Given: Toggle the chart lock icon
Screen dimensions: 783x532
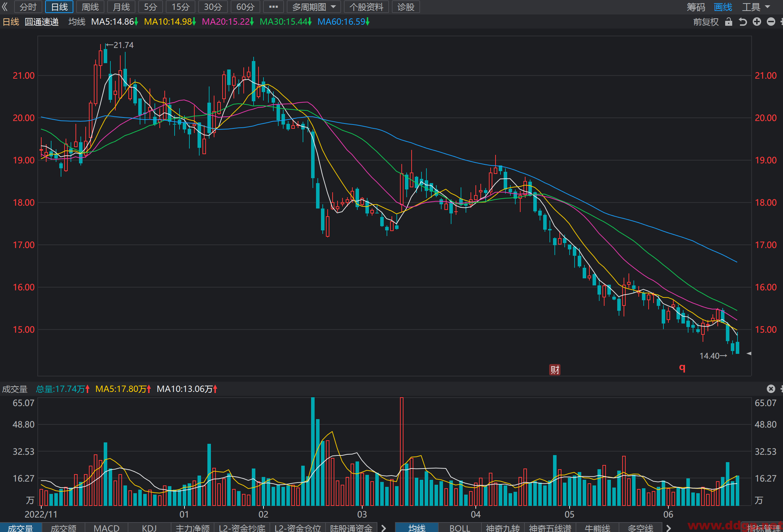Looking at the screenshot, I should click(729, 22).
